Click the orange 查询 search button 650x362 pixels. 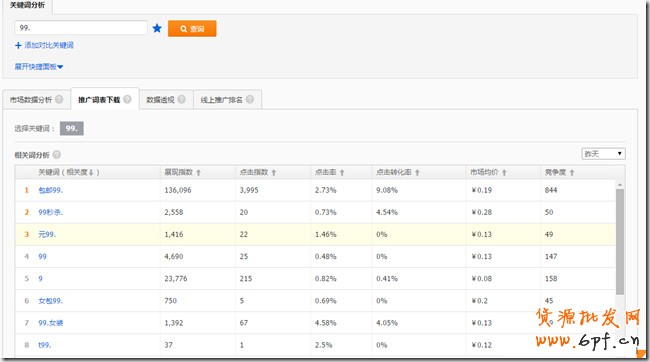[x=192, y=29]
